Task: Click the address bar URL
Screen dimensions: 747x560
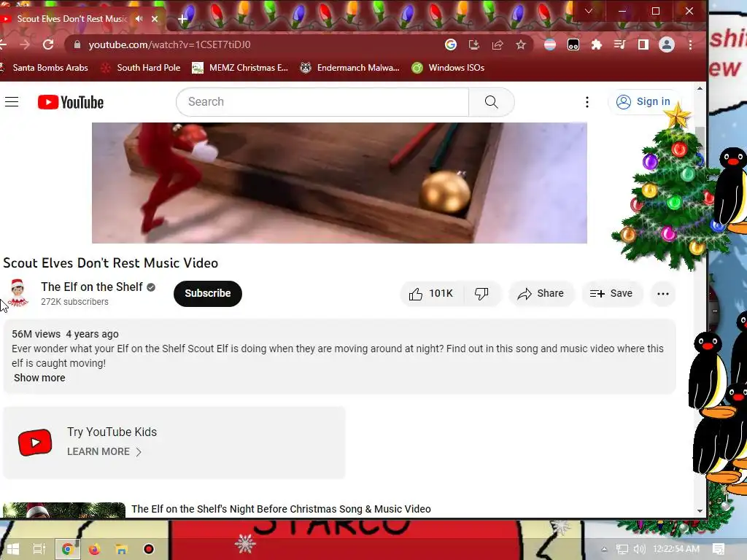Action: point(169,44)
